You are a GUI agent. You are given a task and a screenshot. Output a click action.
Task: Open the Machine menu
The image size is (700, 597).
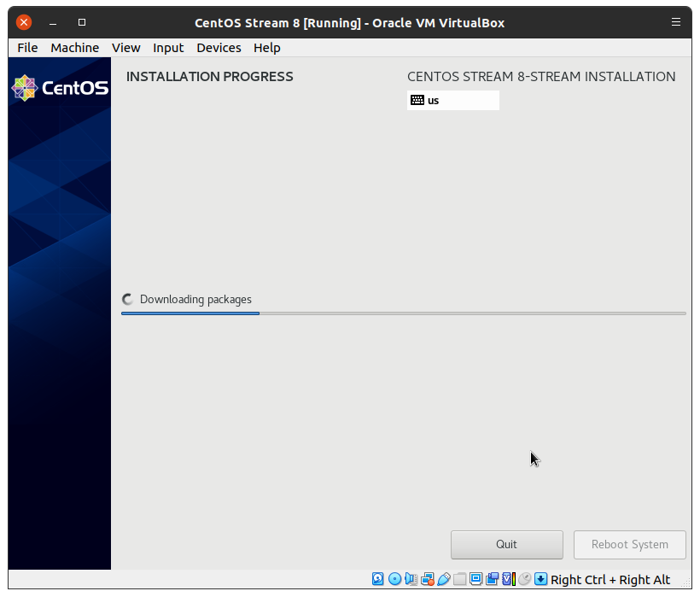[x=74, y=48]
